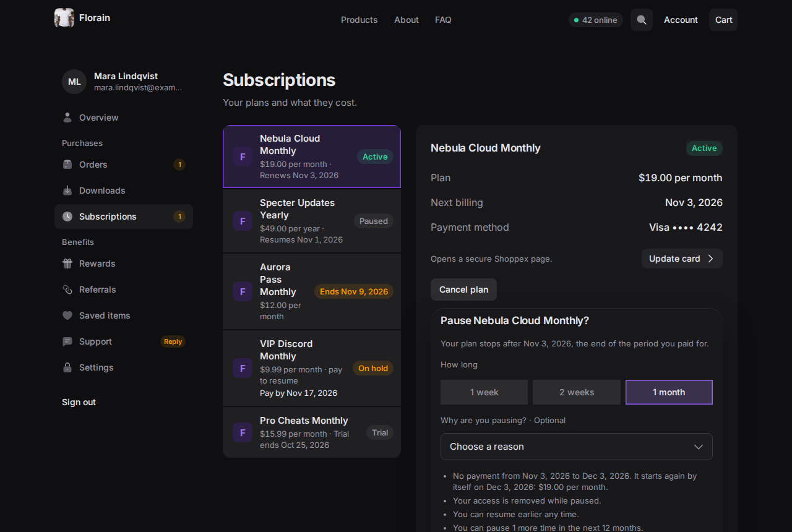This screenshot has width=792, height=532.
Task: Click the Settings lock icon
Action: [x=67, y=367]
